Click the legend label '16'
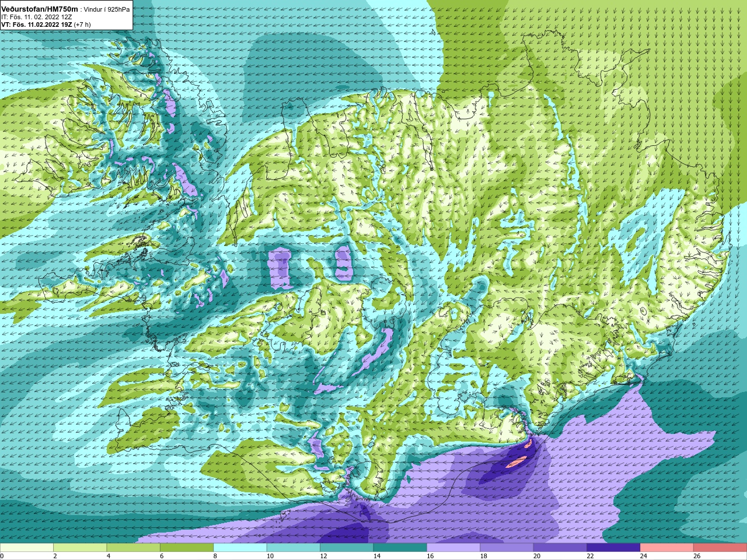 click(430, 556)
